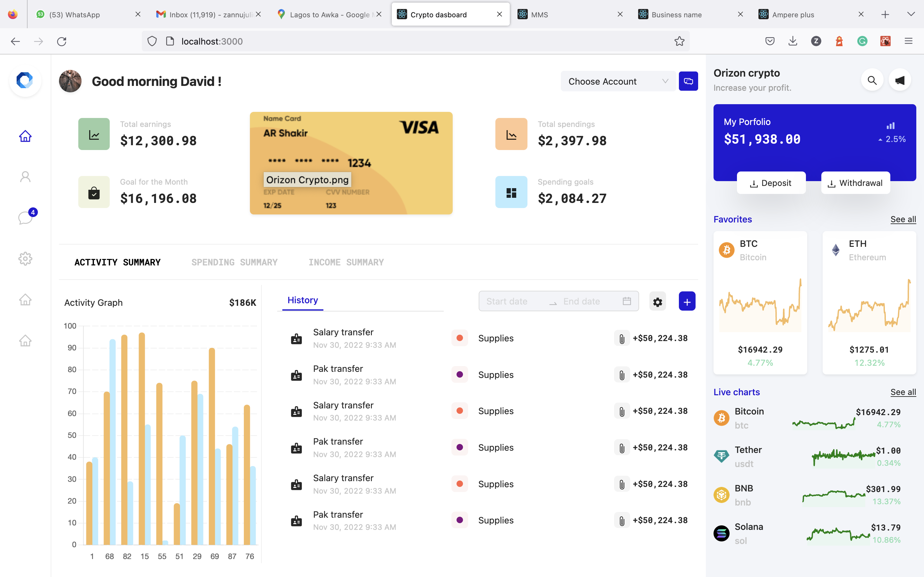Click the blue card icon button
924x577 pixels.
[688, 81]
